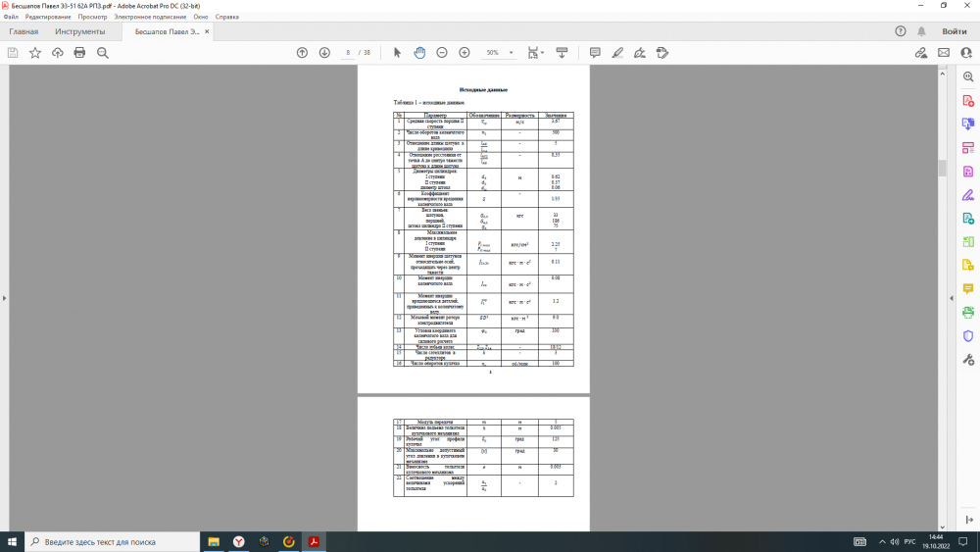
Task: Open the Help question mark icon
Action: tap(901, 31)
